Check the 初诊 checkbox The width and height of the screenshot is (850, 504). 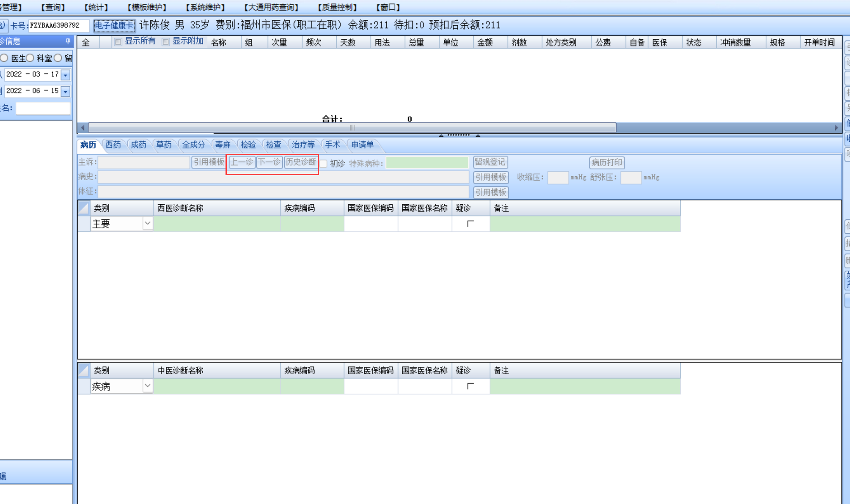click(x=324, y=164)
